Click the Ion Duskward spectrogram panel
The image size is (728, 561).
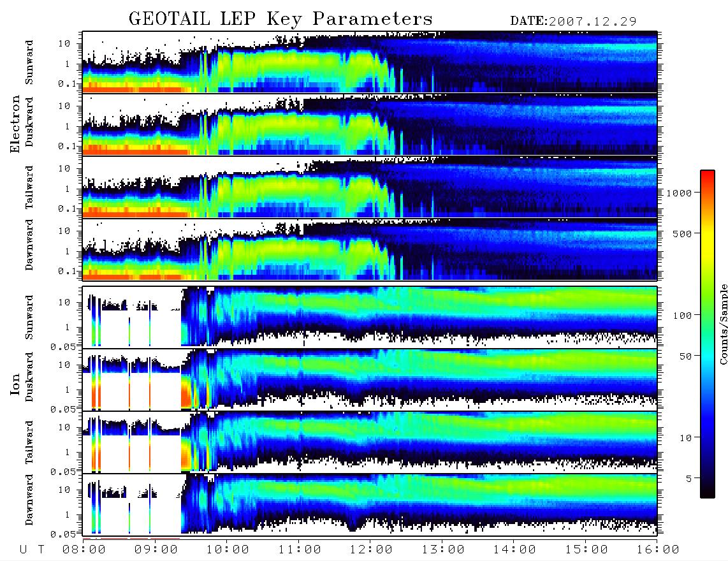370,379
